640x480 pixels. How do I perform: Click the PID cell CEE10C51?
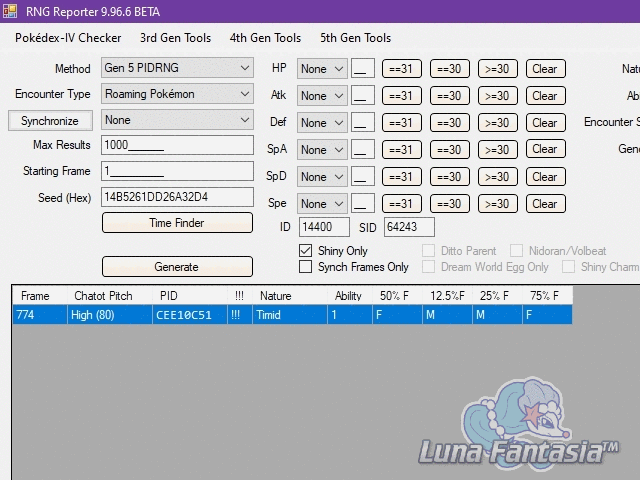coord(189,315)
